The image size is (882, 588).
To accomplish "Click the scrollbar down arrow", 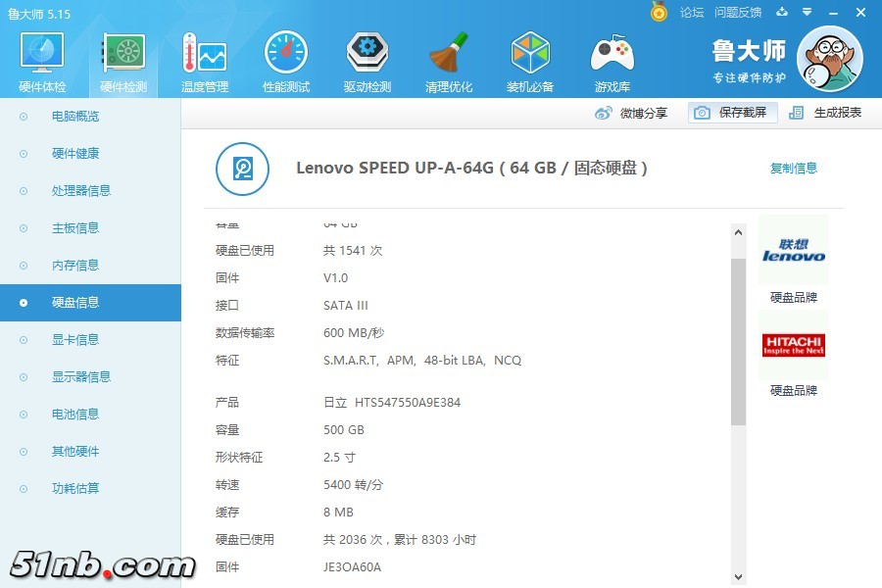I will (739, 577).
